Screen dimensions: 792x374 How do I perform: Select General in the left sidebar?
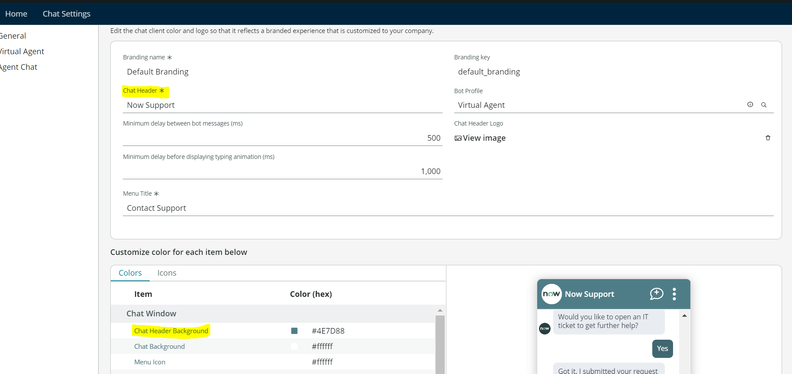(12, 36)
